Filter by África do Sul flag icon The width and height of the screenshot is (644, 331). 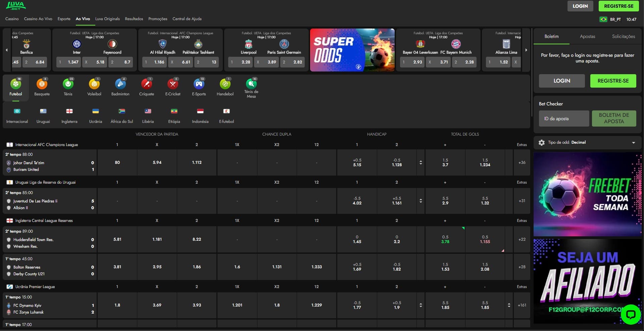(x=122, y=111)
